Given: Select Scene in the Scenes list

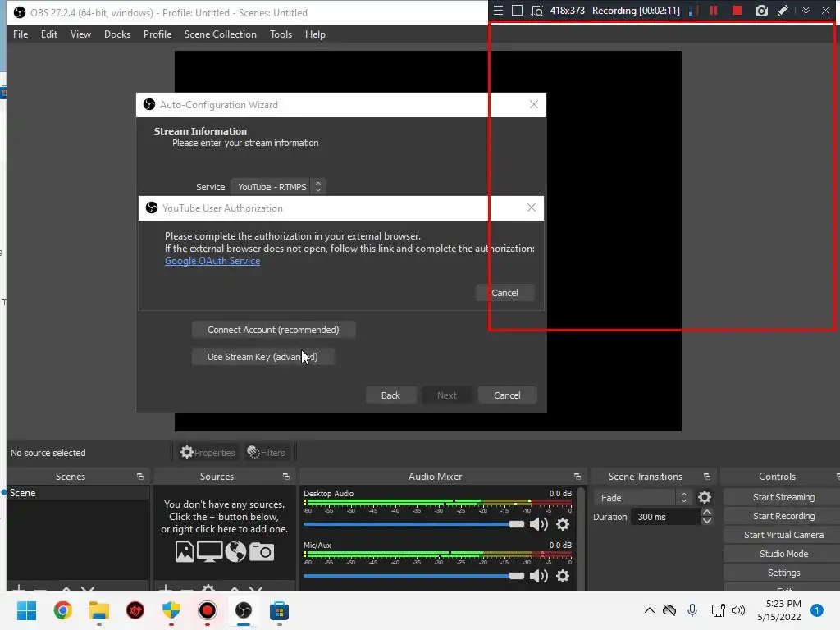Looking at the screenshot, I should pos(78,493).
